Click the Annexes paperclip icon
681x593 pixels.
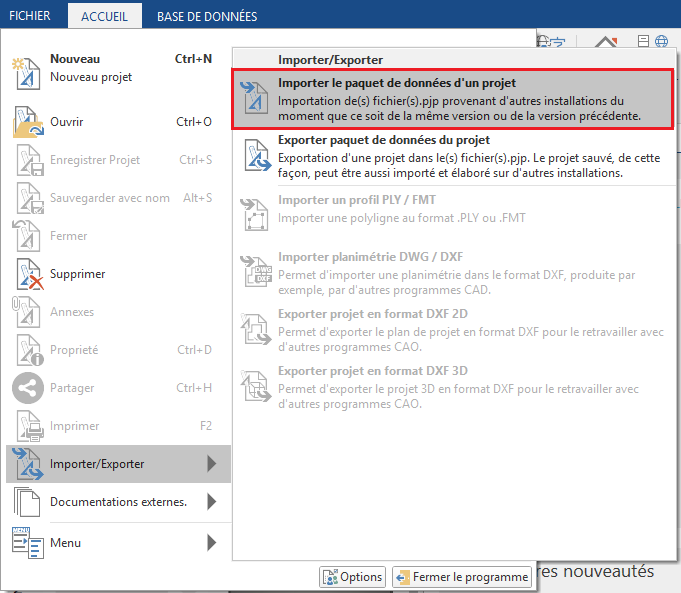coord(26,312)
